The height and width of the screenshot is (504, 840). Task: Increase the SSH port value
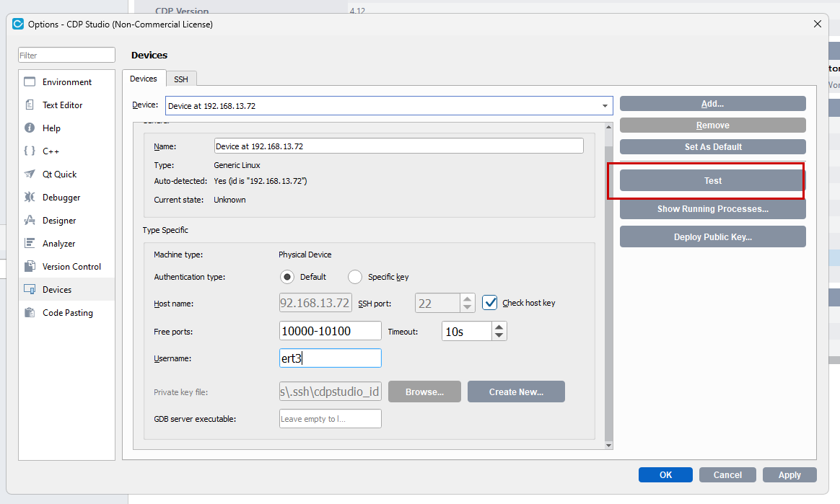467,299
